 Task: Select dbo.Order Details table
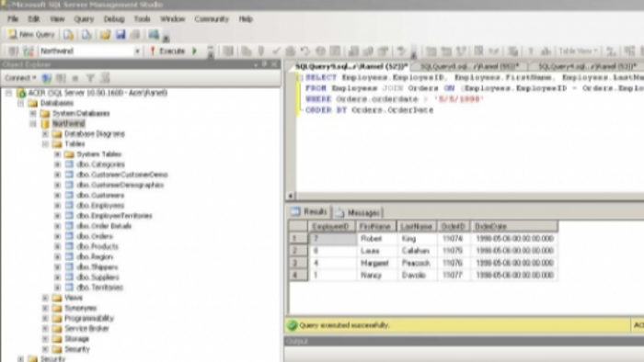pyautogui.click(x=104, y=226)
